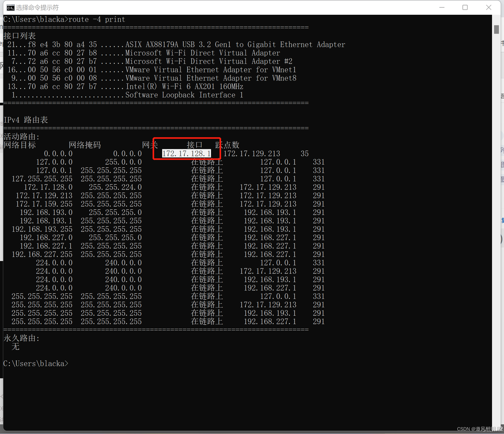The image size is (504, 434).
Task: Click the 网络目标 column header
Action: tap(20, 145)
